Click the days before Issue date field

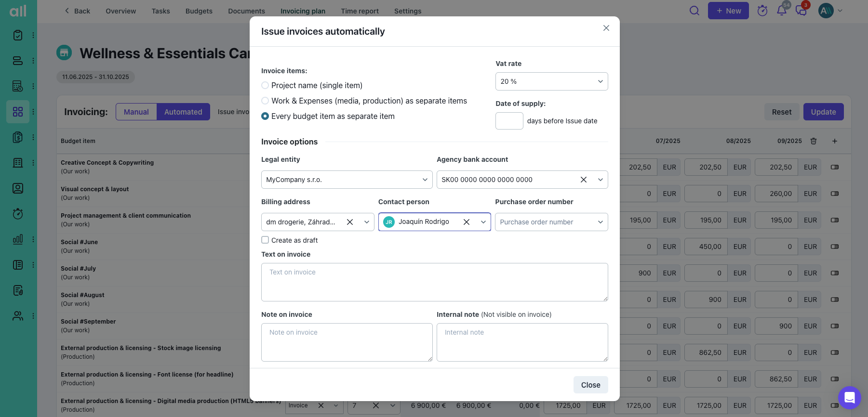point(509,121)
